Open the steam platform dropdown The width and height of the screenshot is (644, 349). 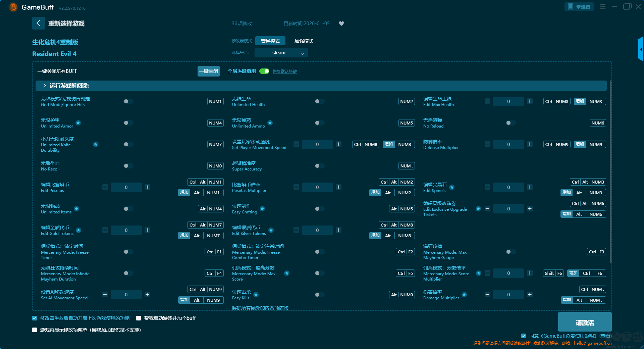281,53
